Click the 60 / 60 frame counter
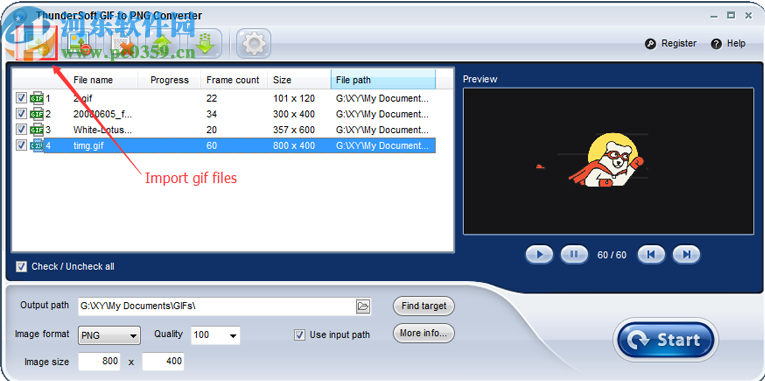Screen dimensions: 765x381 612,255
